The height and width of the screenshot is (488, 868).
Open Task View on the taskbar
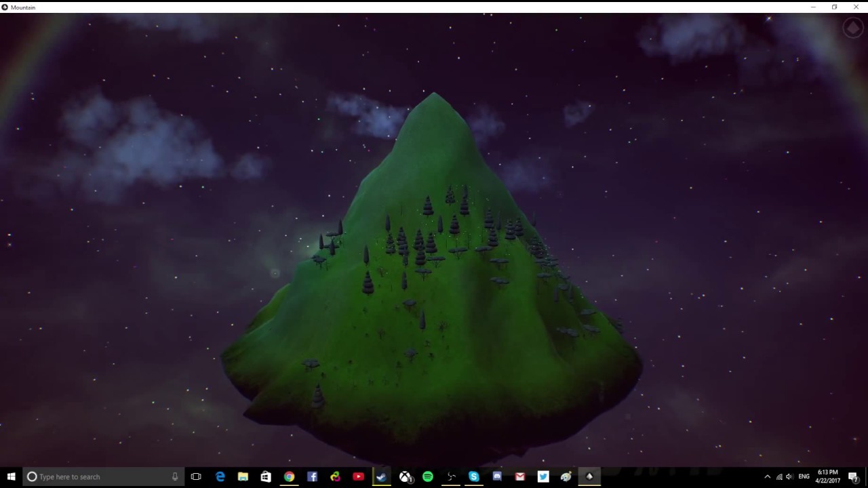[196, 476]
